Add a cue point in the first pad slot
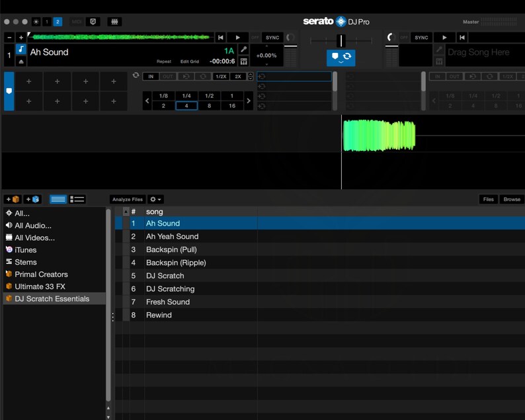The width and height of the screenshot is (525, 420). [29, 81]
